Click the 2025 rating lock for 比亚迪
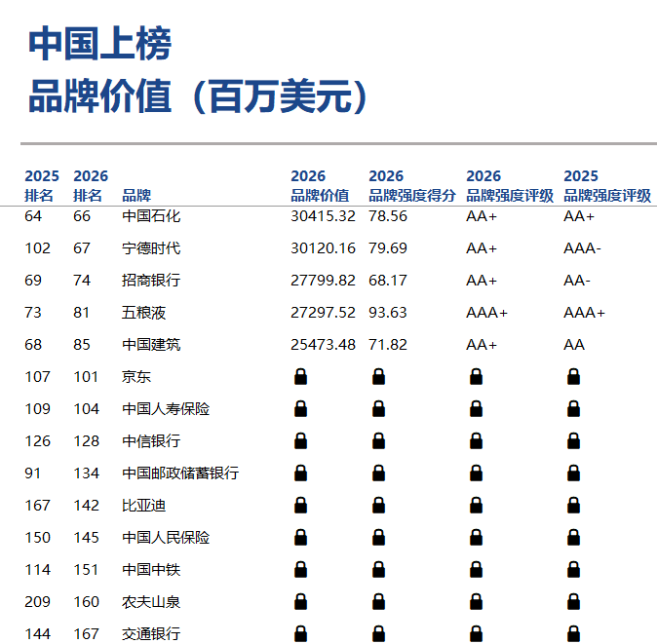The image size is (657, 644). point(573,506)
